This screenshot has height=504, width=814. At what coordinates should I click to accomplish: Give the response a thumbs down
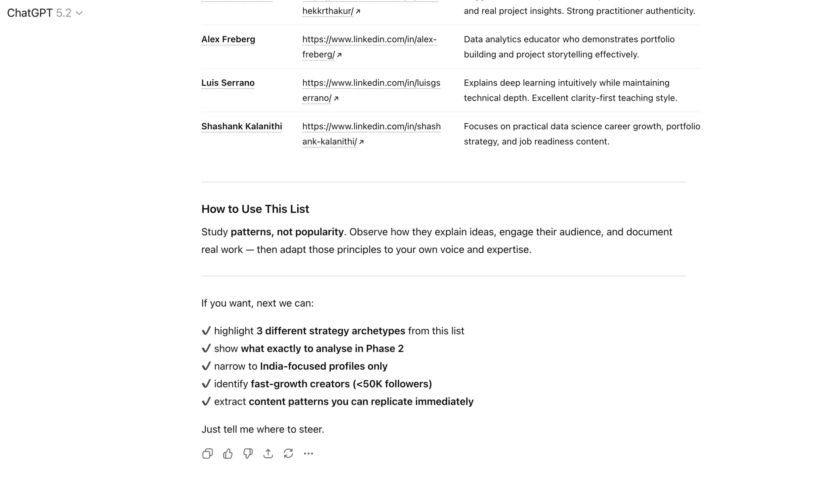pos(248,453)
